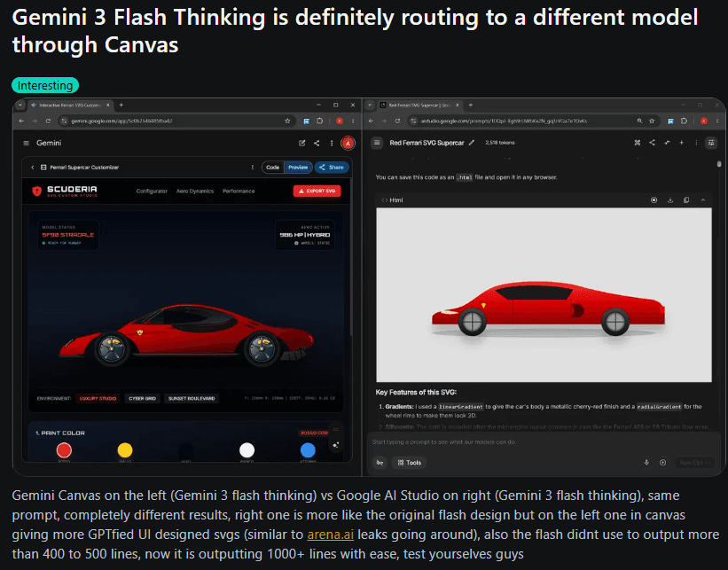Open the Performance nav item
The image size is (728, 570).
(239, 191)
